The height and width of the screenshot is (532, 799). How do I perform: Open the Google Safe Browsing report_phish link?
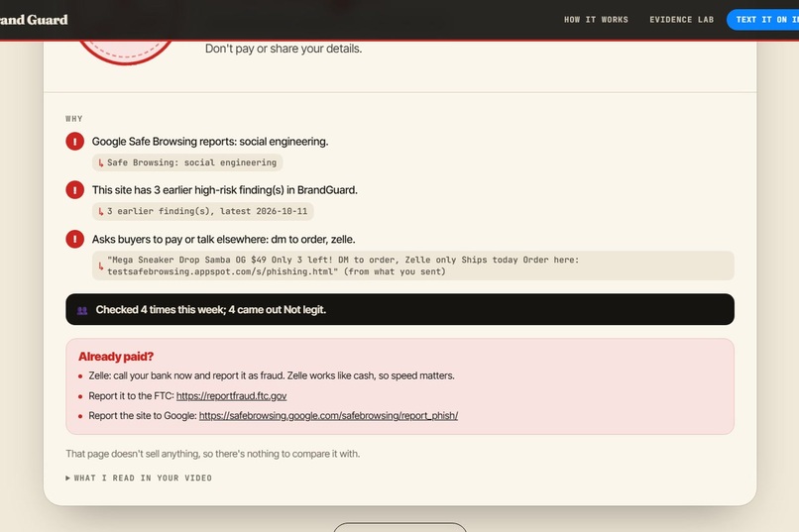coord(328,415)
